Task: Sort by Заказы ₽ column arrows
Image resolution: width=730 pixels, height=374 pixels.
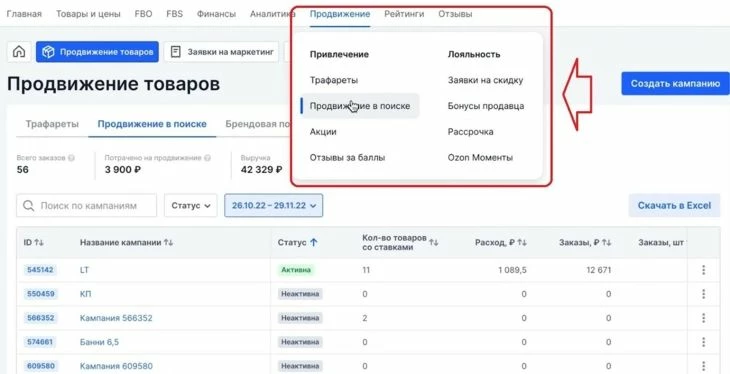Action: (606, 243)
